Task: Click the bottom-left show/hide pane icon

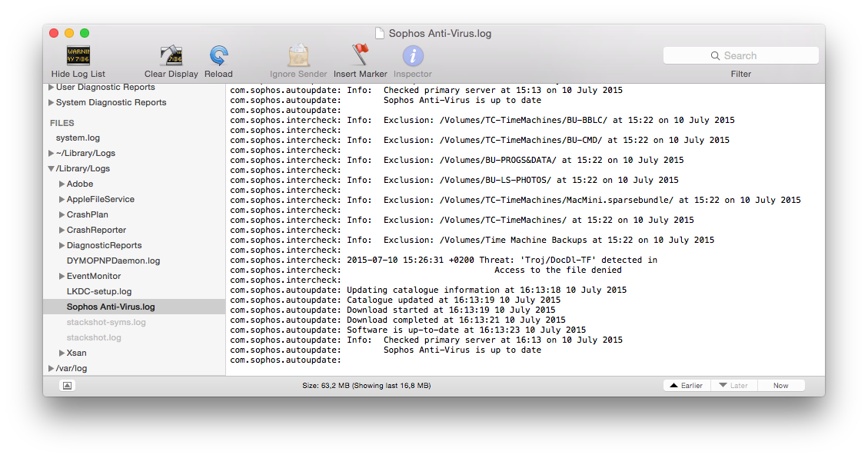Action: [67, 386]
